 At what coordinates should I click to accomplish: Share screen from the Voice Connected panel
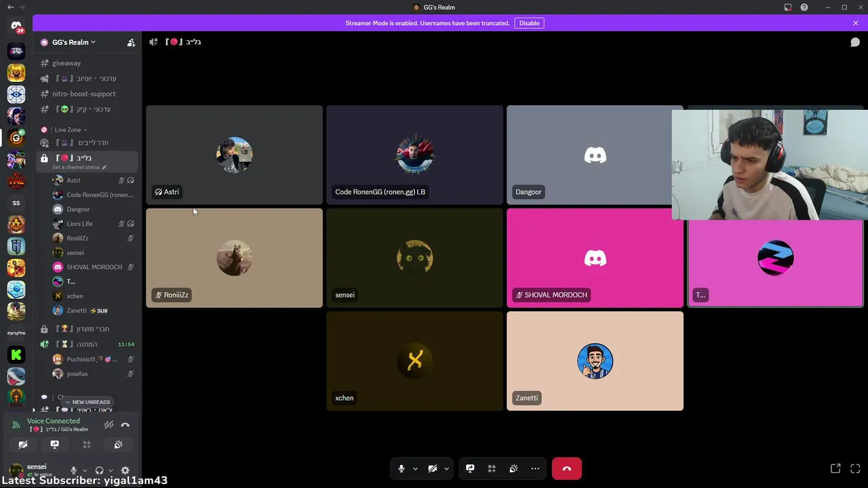[x=55, y=445]
